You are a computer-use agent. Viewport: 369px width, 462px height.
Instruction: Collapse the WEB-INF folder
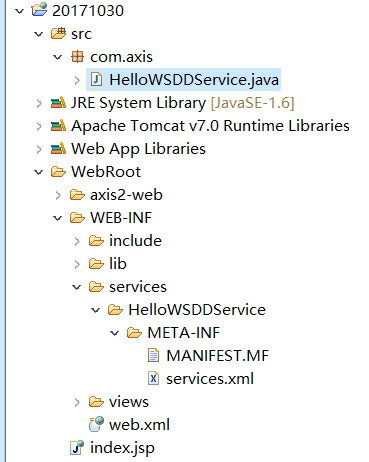[58, 218]
